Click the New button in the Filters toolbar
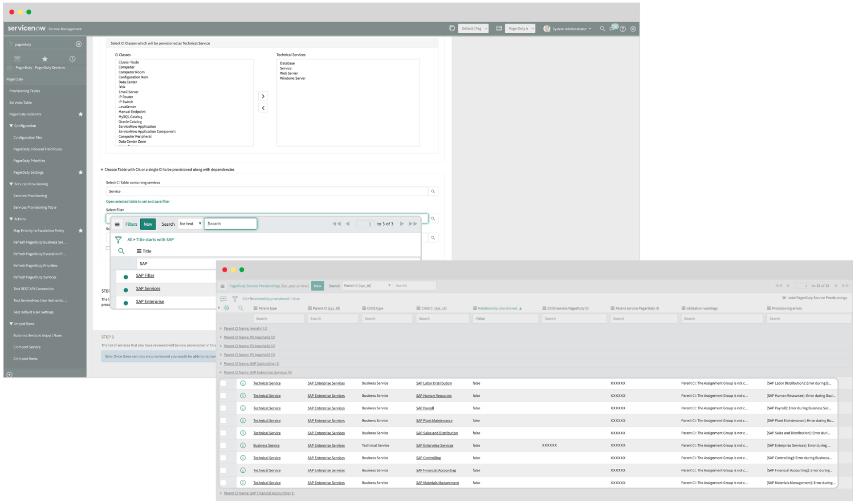Screen dimensions: 855x504 pos(148,224)
